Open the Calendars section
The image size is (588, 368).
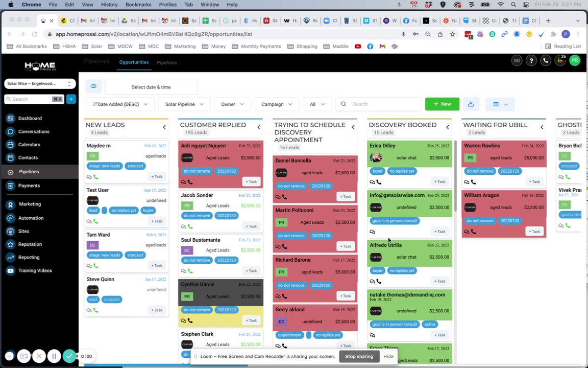tap(29, 145)
